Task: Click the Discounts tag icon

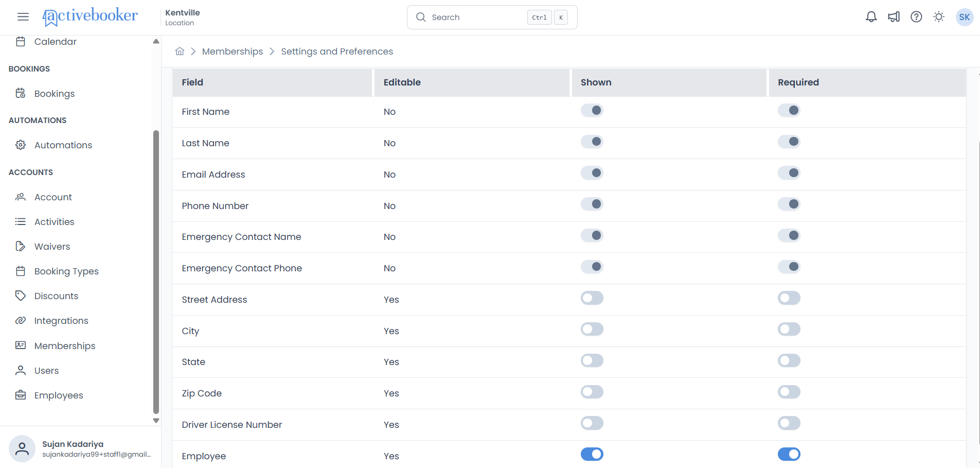Action: point(21,296)
